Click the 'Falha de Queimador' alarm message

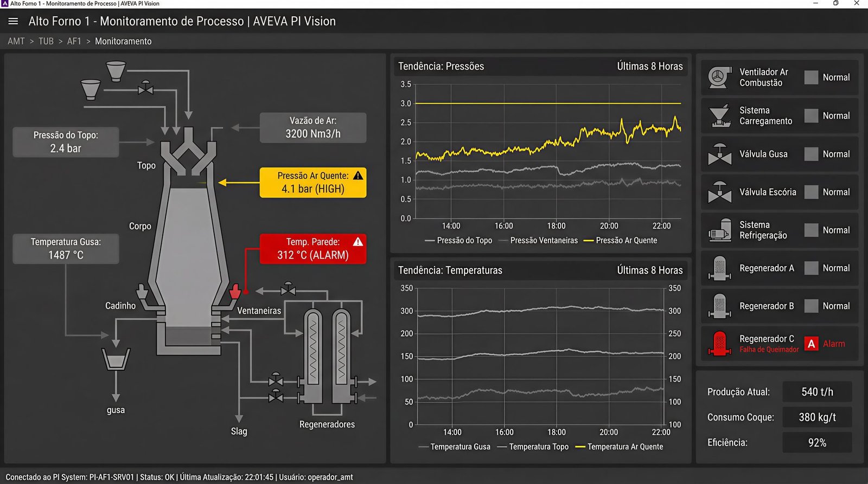click(x=769, y=350)
